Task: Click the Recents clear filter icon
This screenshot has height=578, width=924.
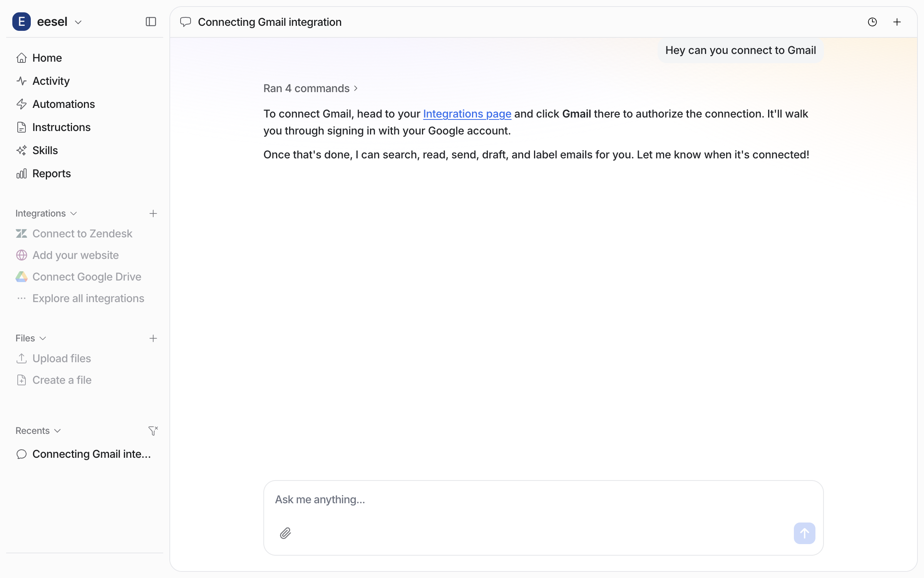Action: click(x=153, y=431)
